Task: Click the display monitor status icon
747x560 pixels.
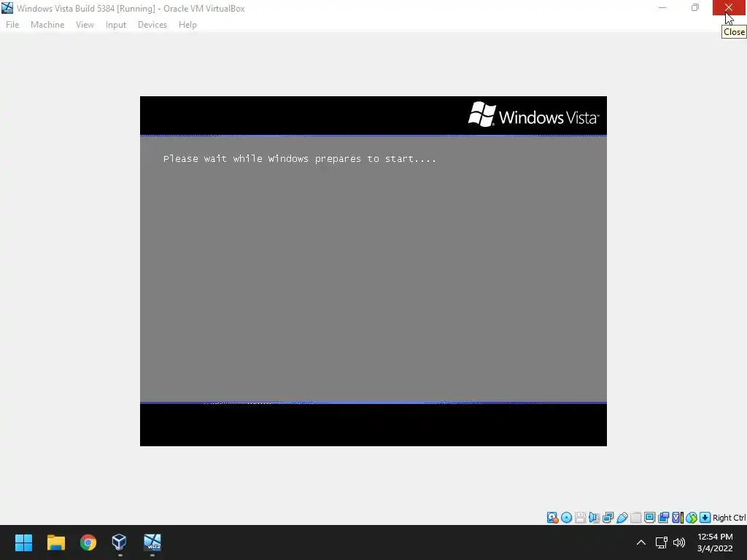Action: pyautogui.click(x=649, y=518)
